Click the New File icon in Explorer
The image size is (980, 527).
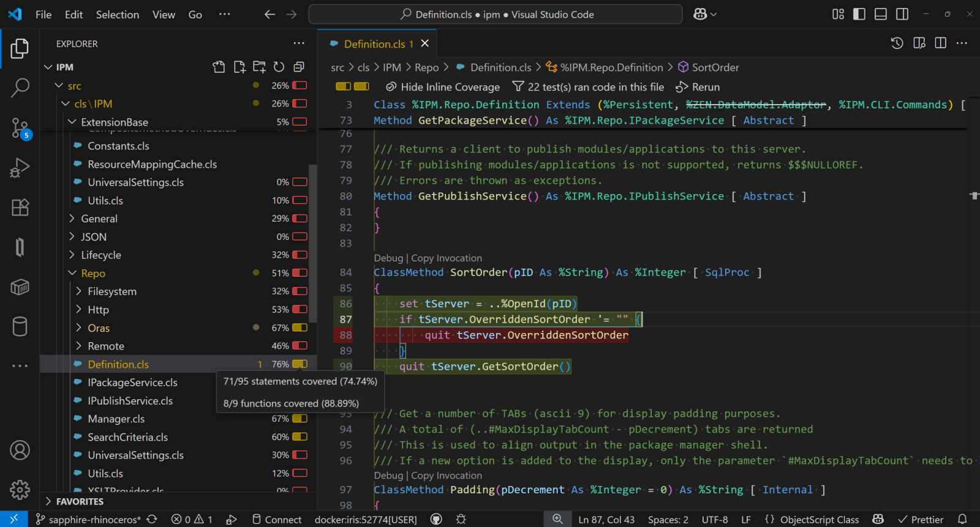point(239,67)
